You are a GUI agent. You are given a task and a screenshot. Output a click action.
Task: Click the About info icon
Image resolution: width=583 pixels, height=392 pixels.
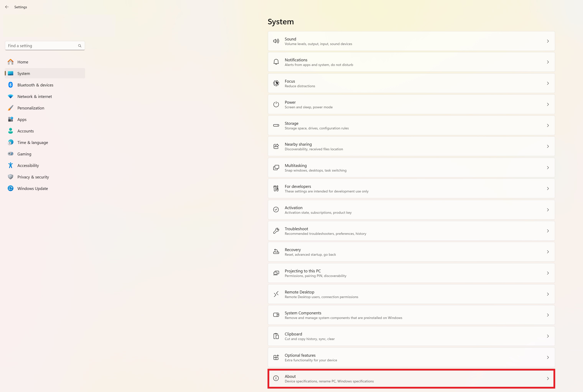tap(276, 379)
